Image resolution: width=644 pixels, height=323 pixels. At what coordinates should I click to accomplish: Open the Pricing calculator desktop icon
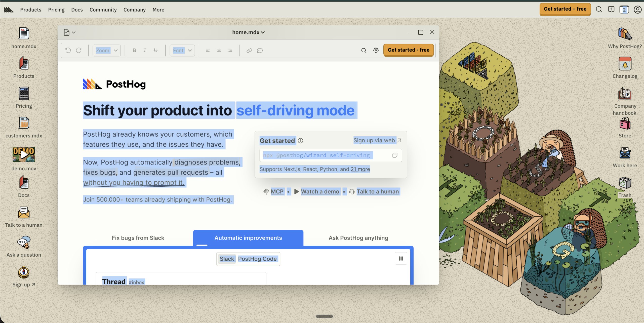(x=24, y=93)
